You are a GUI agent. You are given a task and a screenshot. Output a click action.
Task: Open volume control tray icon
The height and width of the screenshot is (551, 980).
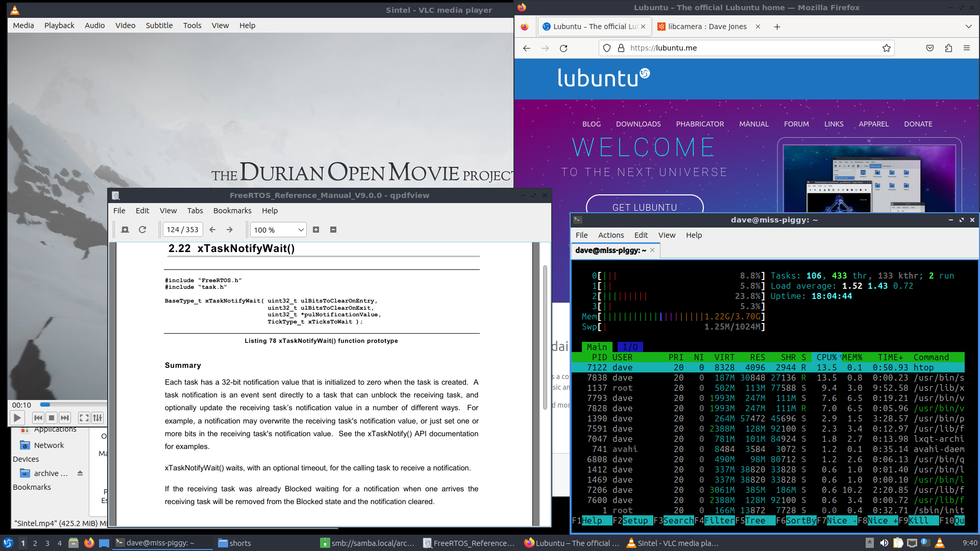[884, 543]
